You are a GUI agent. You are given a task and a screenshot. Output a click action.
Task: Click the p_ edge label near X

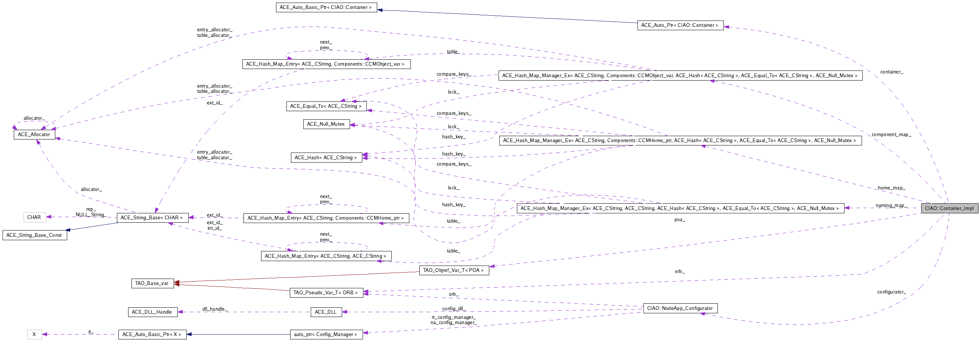[91, 332]
